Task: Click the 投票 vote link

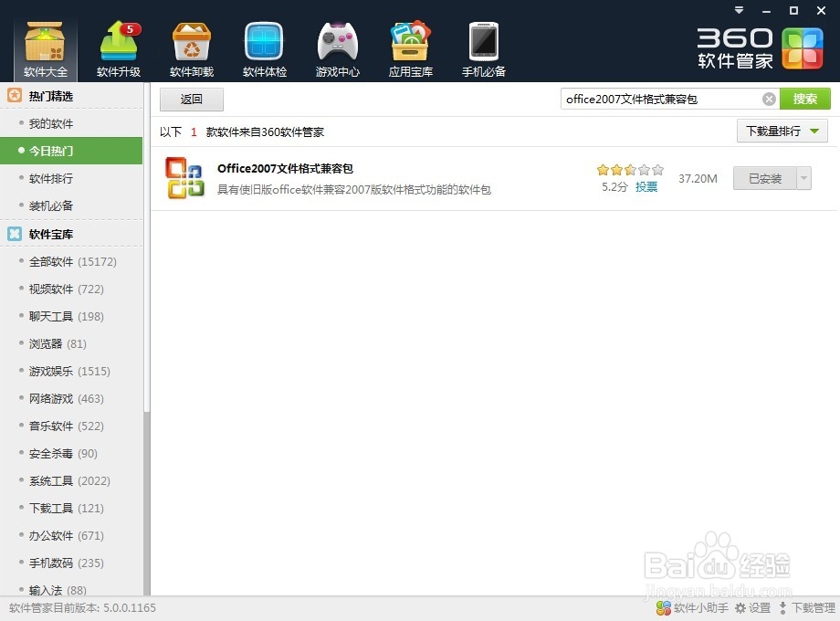Action: coord(646,186)
